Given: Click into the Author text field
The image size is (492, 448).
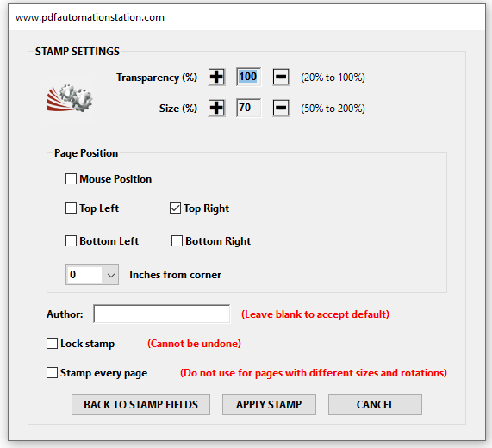Looking at the screenshot, I should (162, 314).
